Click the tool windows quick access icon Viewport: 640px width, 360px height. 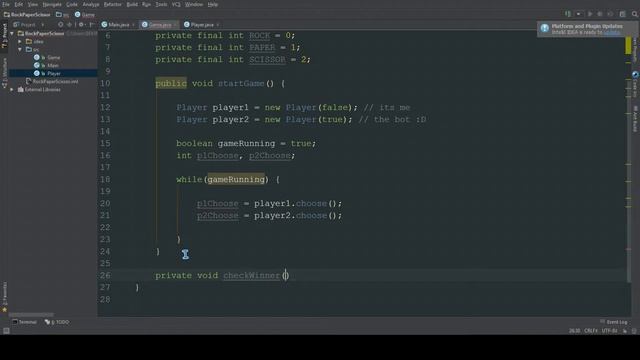click(x=6, y=331)
